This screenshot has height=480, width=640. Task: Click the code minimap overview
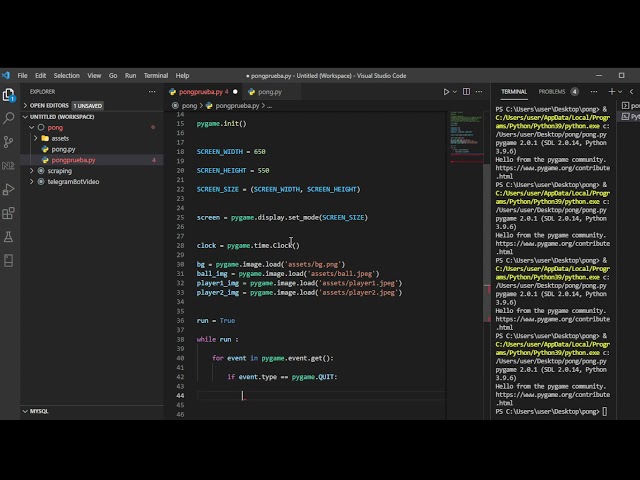click(466, 137)
